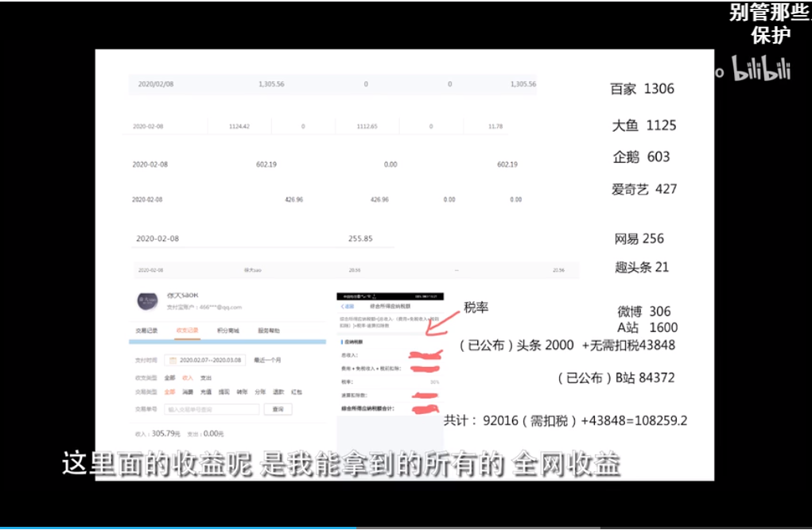Click the calendar icon in date field
This screenshot has width=812, height=530.
173,360
